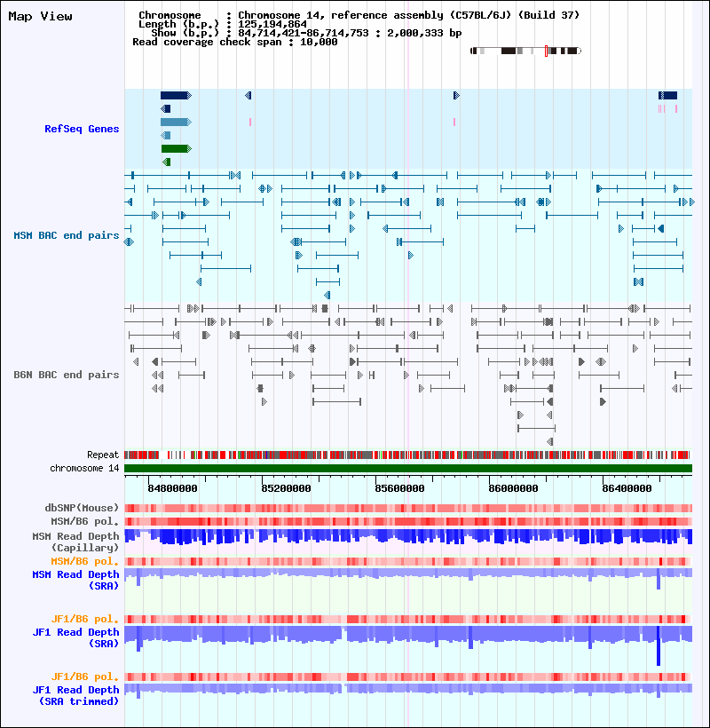Click the red position marker on chromosome ideogram
This screenshot has height=728, width=710.
[546, 51]
